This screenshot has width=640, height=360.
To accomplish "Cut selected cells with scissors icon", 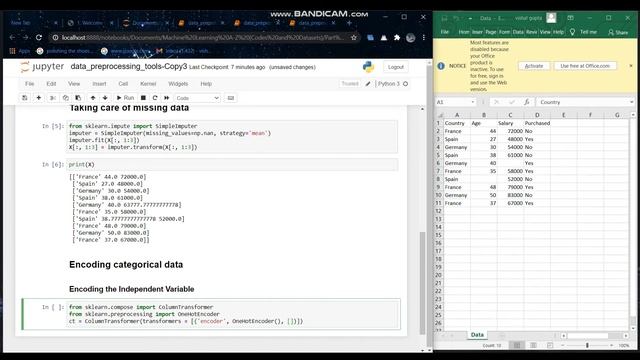I will (53, 98).
